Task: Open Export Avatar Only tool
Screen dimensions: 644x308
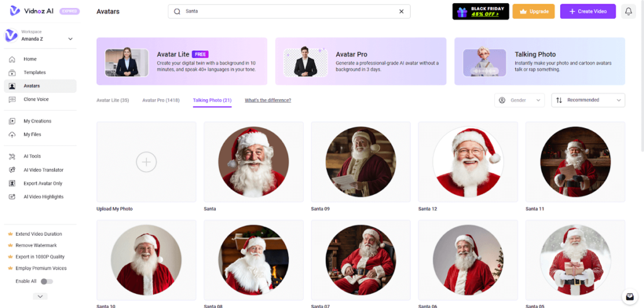Action: (x=40, y=184)
